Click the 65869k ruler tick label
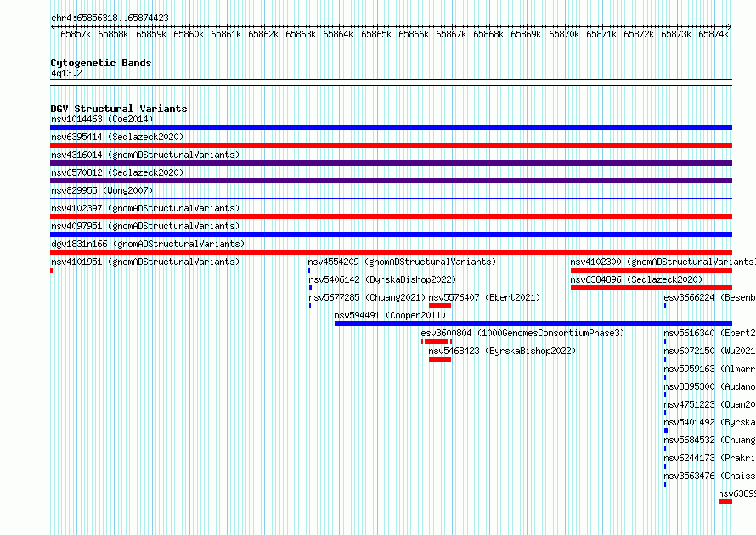756x535 pixels. (x=526, y=34)
